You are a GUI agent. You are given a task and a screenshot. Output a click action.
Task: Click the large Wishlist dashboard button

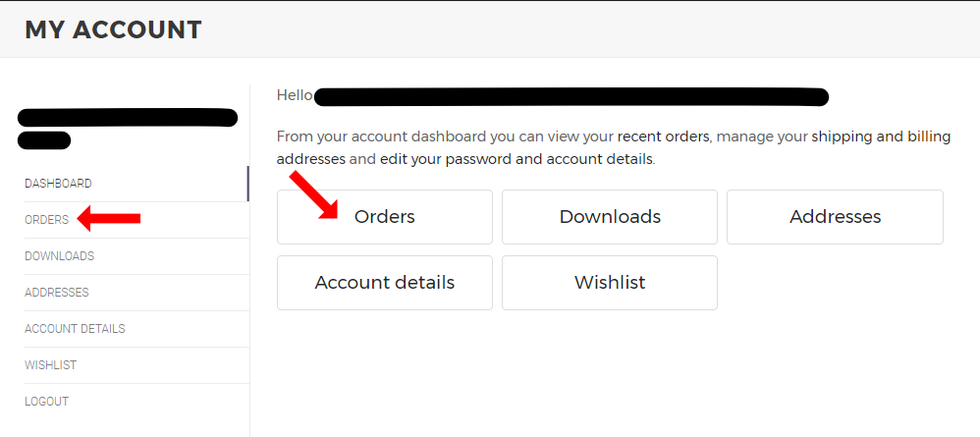tap(609, 283)
